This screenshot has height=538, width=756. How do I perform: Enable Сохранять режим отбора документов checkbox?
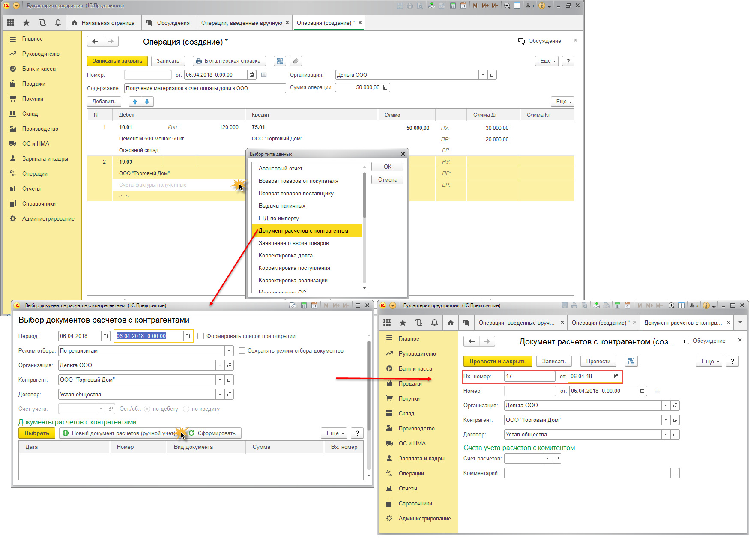coord(242,351)
